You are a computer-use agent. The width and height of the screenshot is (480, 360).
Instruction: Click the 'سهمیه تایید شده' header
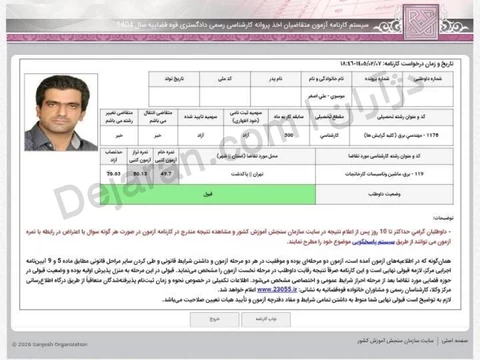tap(200, 117)
